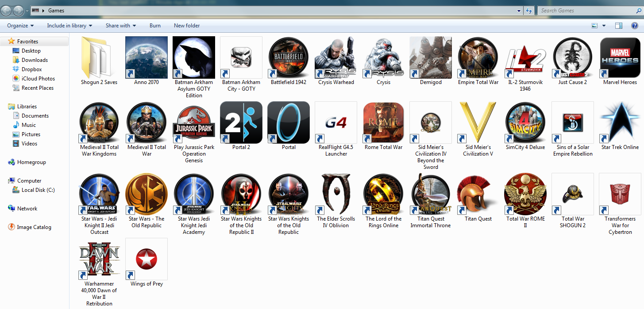Click the change view icon

coord(595,26)
